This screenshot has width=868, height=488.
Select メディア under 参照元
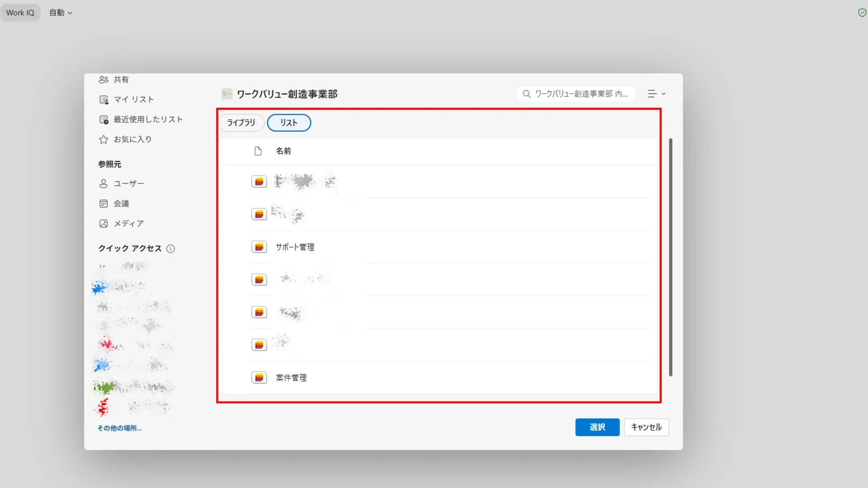(x=121, y=223)
